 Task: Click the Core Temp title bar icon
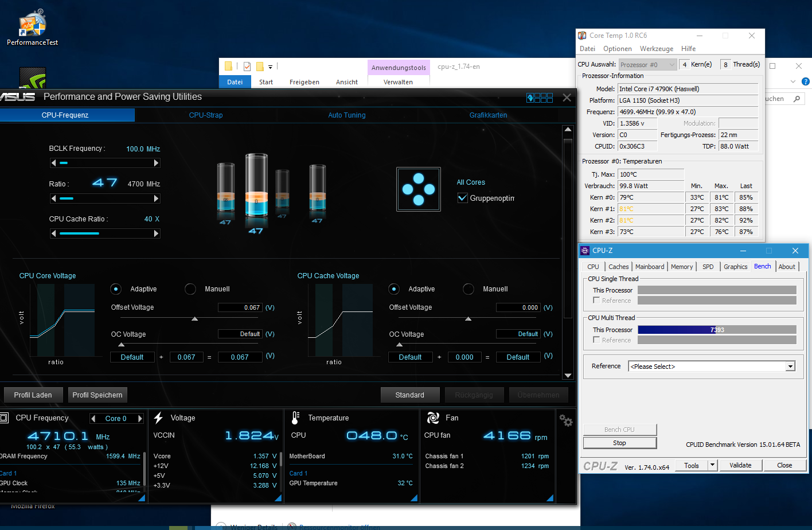tap(583, 36)
